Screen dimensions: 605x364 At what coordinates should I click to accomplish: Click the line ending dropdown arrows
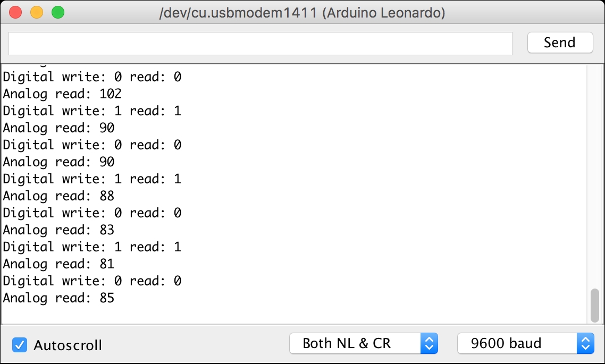429,343
